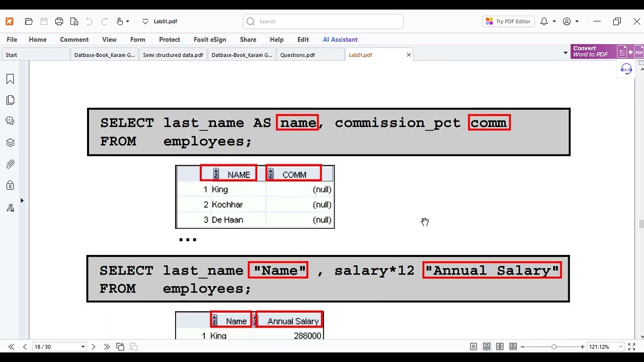Image resolution: width=644 pixels, height=362 pixels.
Task: Go to the next page
Action: point(93,347)
